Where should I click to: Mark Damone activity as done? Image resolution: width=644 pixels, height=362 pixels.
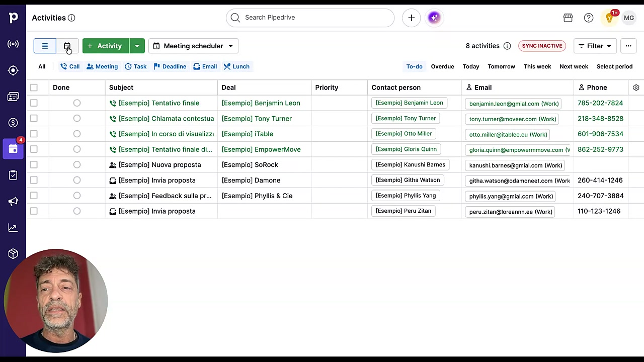(77, 180)
